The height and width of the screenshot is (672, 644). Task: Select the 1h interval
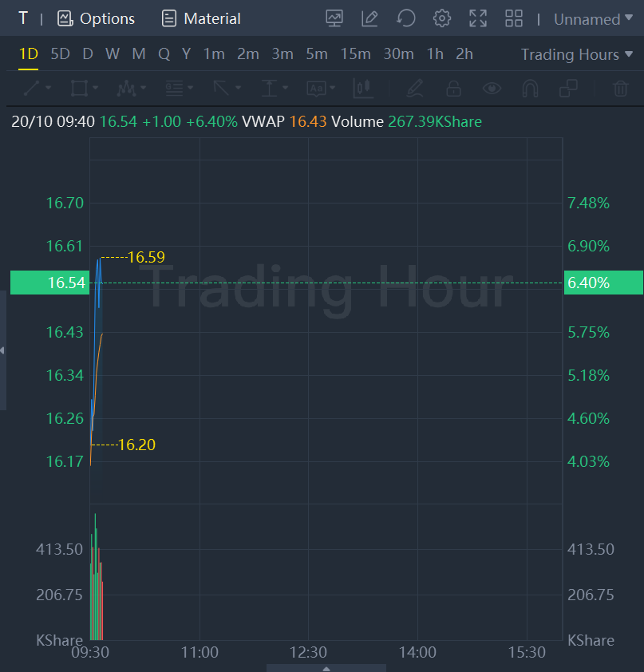(435, 54)
